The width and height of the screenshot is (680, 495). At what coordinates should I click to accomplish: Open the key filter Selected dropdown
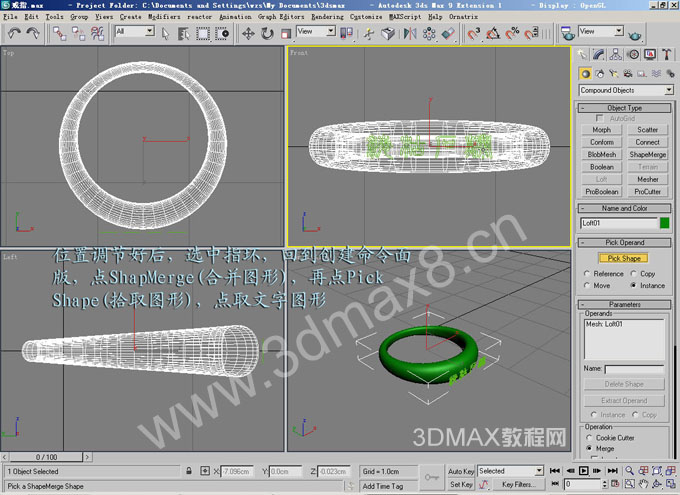pyautogui.click(x=510, y=471)
